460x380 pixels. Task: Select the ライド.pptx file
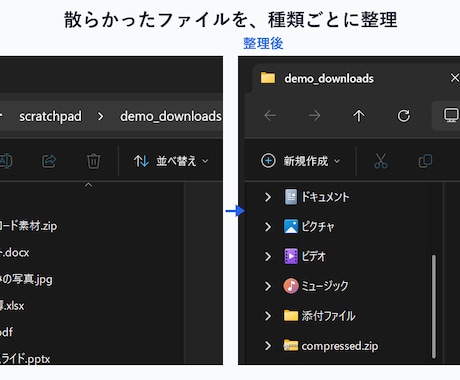(x=25, y=359)
